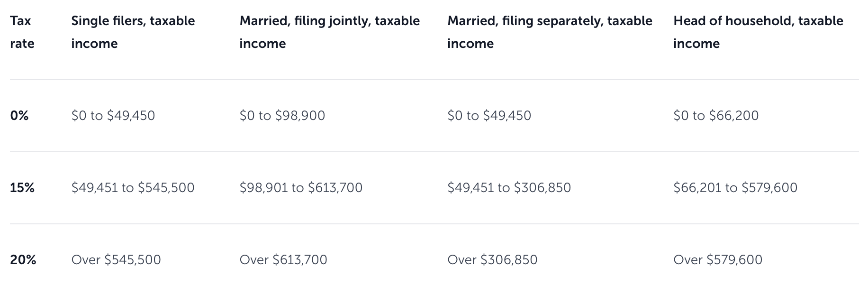Click the "Over $579,600" cell
This screenshot has width=868, height=295.
718,260
